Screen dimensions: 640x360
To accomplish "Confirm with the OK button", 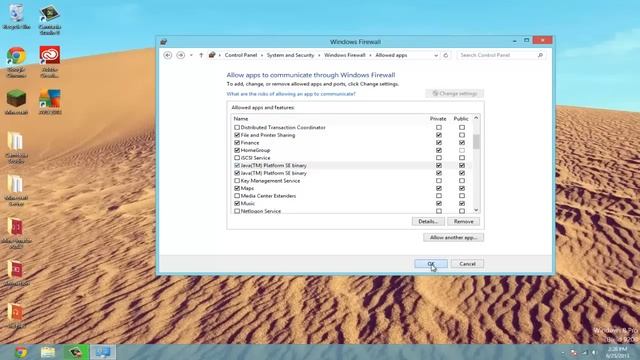I will point(431,264).
